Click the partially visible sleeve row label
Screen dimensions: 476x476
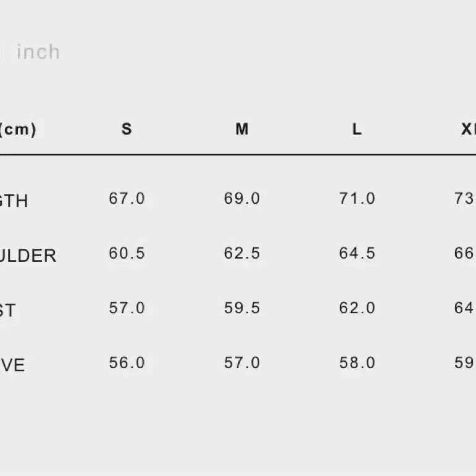[x=12, y=365]
